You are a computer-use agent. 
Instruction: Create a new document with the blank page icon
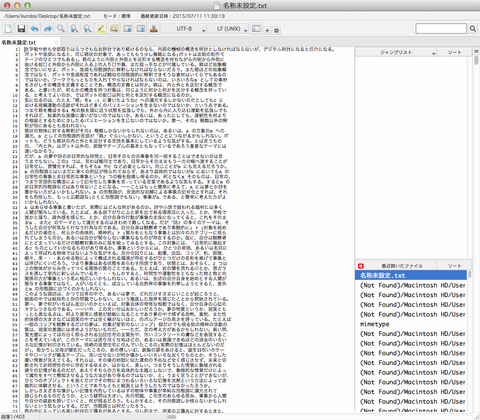pyautogui.click(x=8, y=29)
